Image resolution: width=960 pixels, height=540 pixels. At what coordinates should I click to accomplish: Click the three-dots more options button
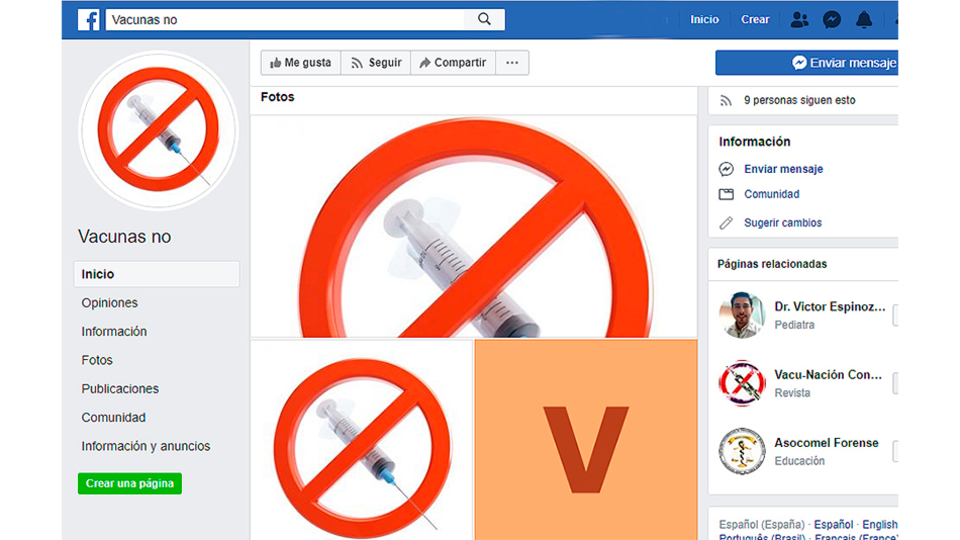[x=512, y=62]
